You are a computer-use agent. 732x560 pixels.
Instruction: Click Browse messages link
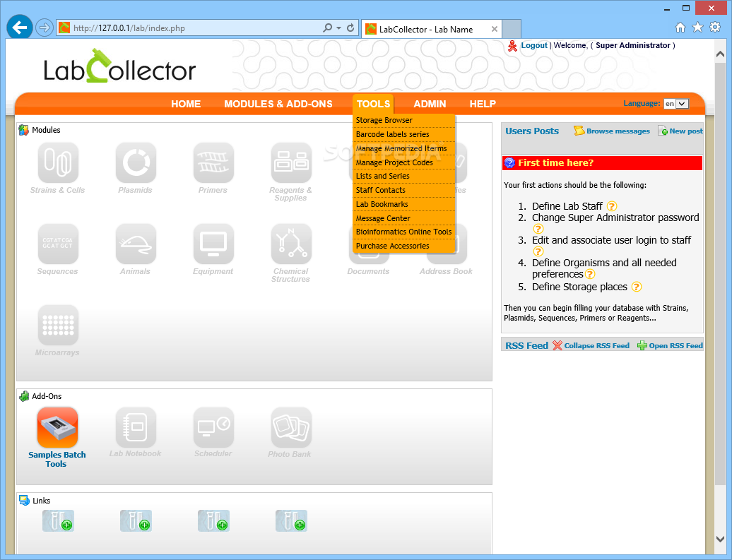(x=618, y=131)
